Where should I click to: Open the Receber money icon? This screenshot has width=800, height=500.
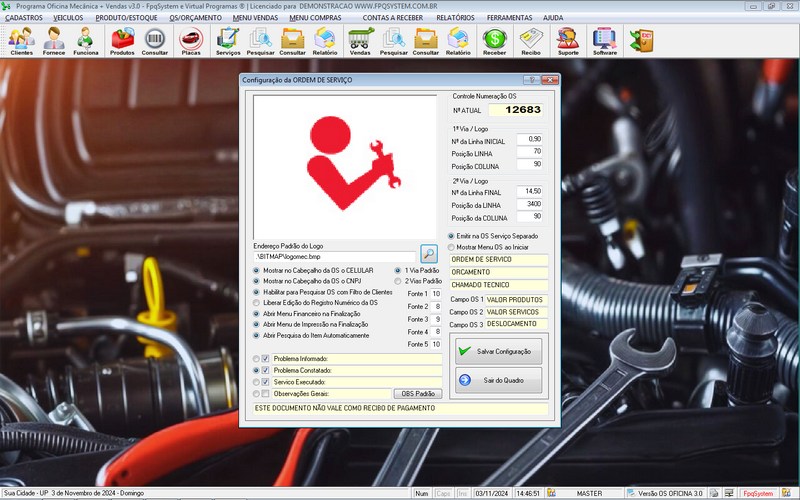[495, 40]
